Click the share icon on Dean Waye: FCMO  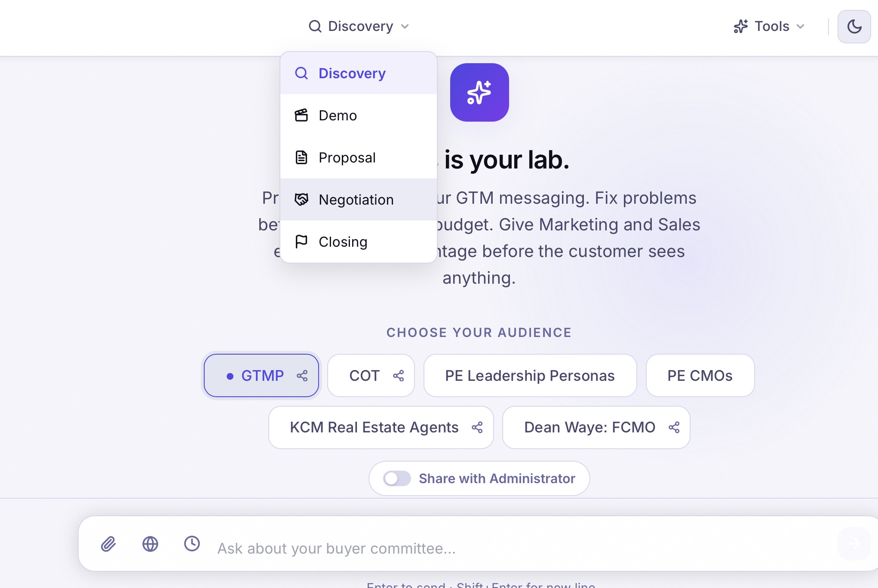click(x=674, y=427)
